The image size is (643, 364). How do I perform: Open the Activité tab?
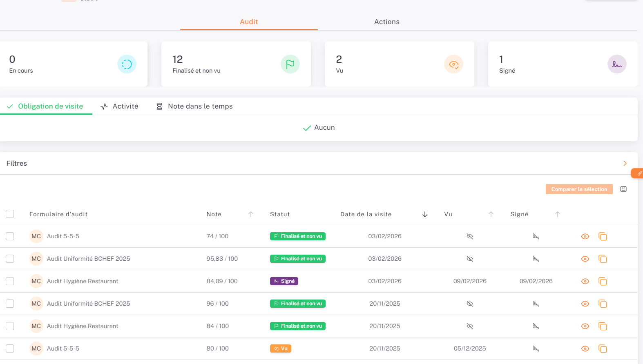click(x=120, y=106)
